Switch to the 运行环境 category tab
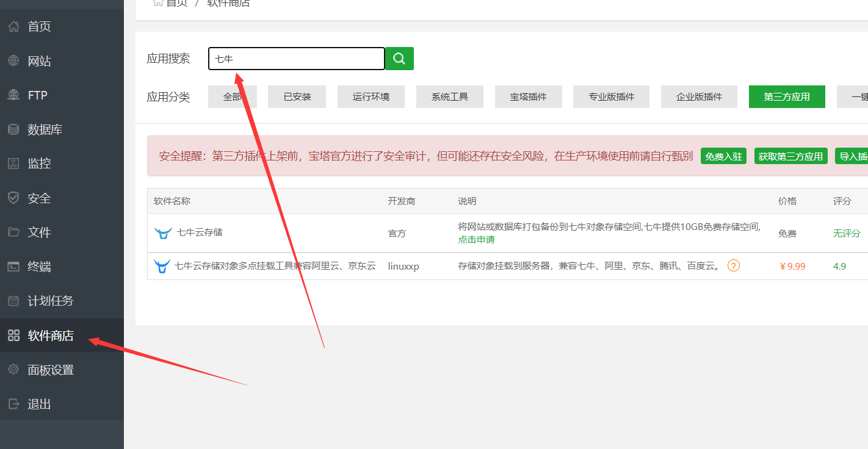The height and width of the screenshot is (449, 868). [x=371, y=96]
